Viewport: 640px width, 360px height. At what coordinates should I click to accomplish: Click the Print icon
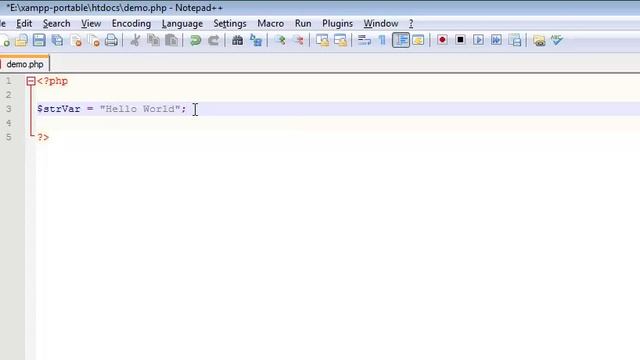coord(111,40)
